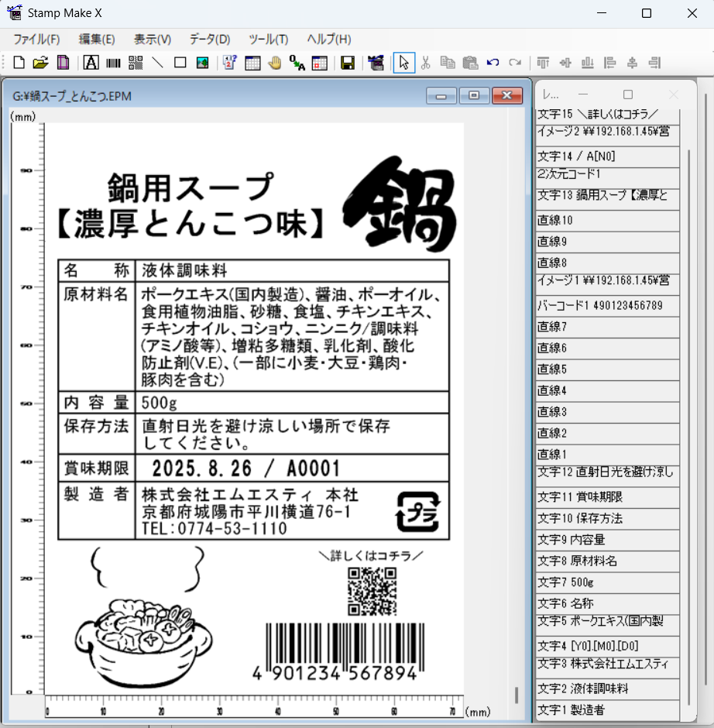Select the Barcode tool
Viewport: 714px width, 728px height.
pos(113,63)
